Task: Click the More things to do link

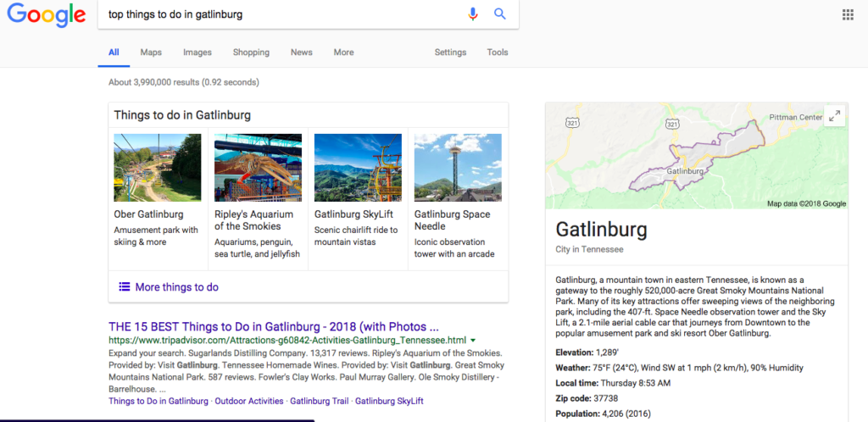Action: click(x=176, y=287)
